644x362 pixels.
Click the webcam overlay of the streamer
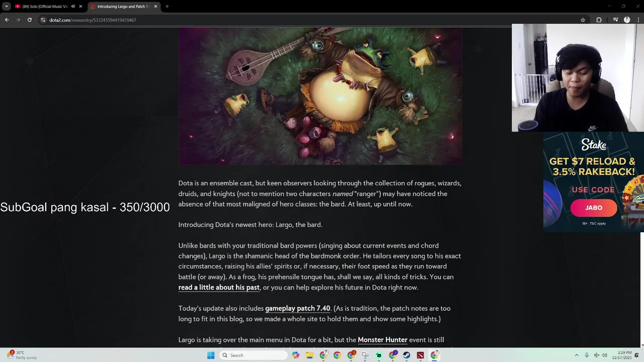point(578,78)
